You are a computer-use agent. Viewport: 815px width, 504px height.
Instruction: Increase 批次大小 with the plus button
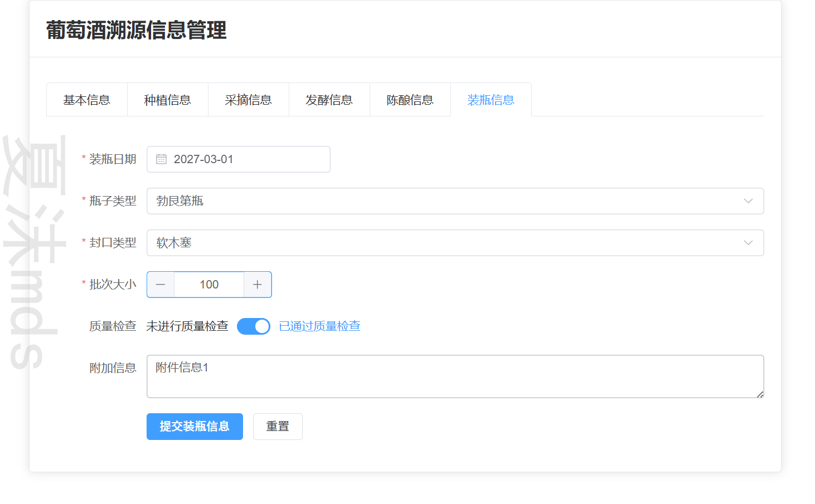coord(258,285)
